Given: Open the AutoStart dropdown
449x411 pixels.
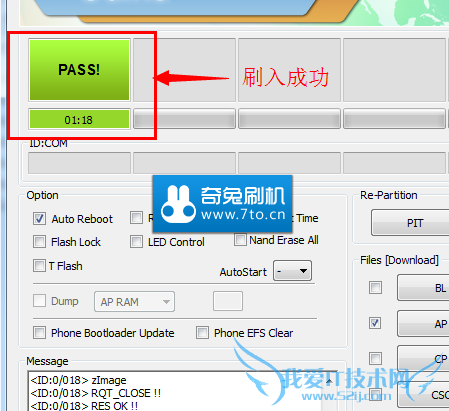Looking at the screenshot, I should point(292,271).
